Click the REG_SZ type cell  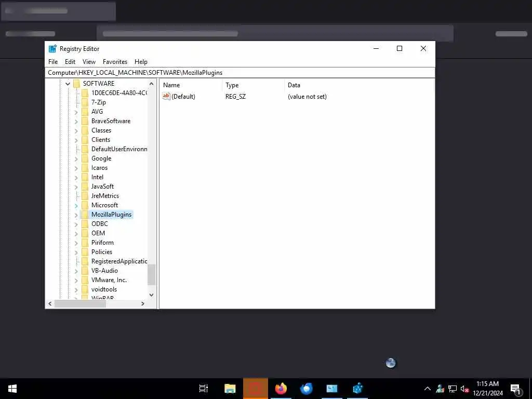coord(235,97)
